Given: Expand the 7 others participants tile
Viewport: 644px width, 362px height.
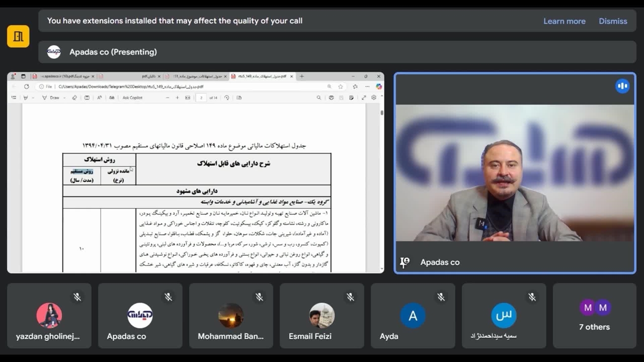Looking at the screenshot, I should (x=594, y=316).
